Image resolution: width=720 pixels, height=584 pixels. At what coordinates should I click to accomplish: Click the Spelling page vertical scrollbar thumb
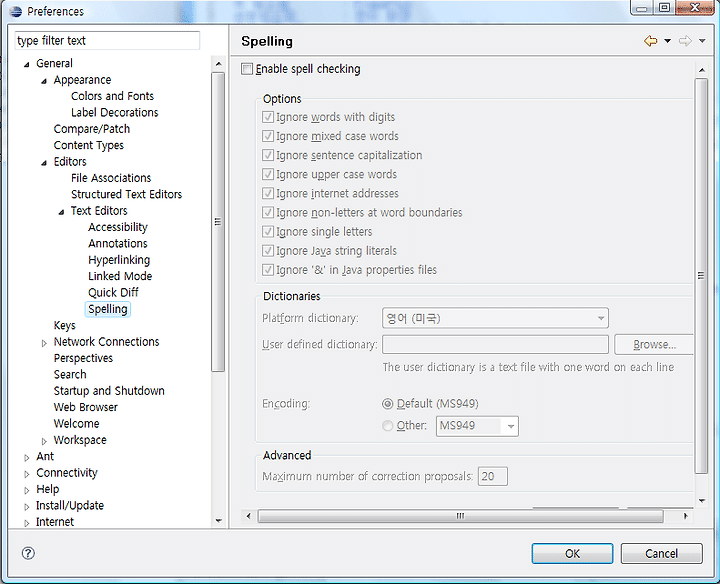point(701,275)
